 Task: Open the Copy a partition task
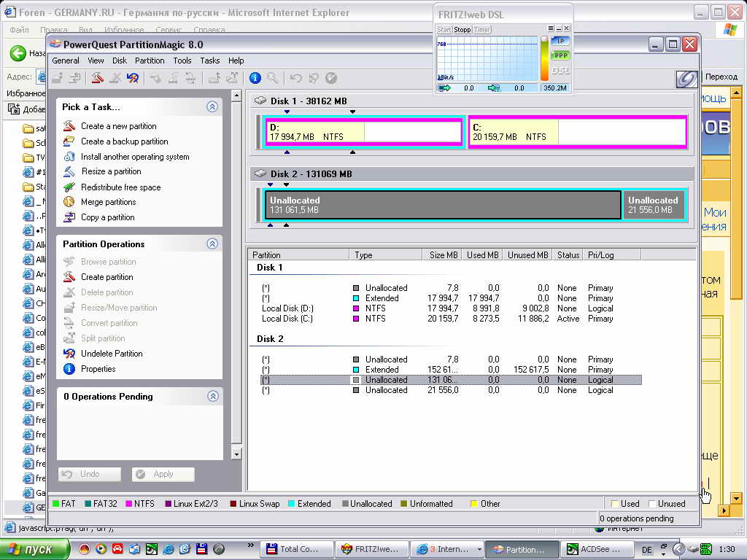(x=108, y=217)
